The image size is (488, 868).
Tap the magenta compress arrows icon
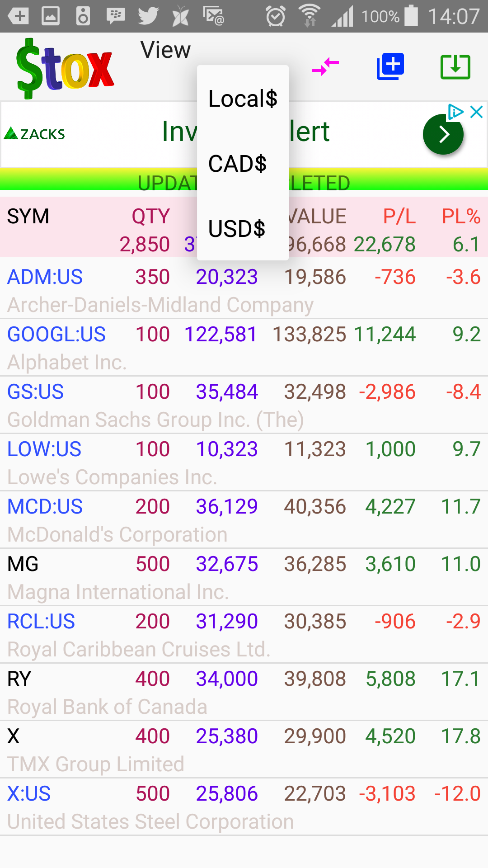coord(325,67)
